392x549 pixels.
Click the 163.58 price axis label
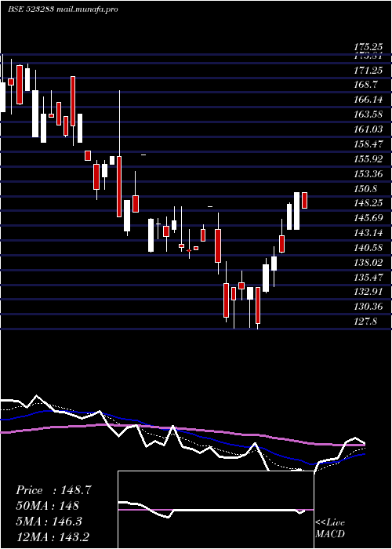[368, 115]
